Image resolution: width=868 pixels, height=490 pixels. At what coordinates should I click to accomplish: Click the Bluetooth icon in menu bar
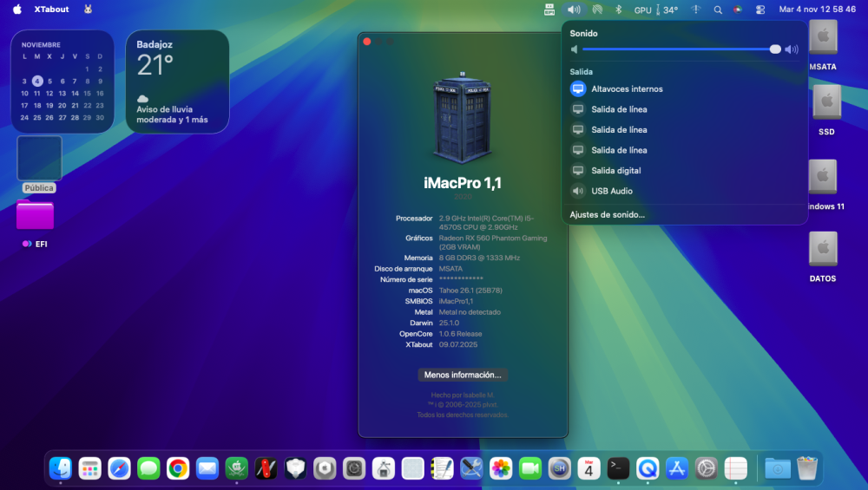pos(619,10)
